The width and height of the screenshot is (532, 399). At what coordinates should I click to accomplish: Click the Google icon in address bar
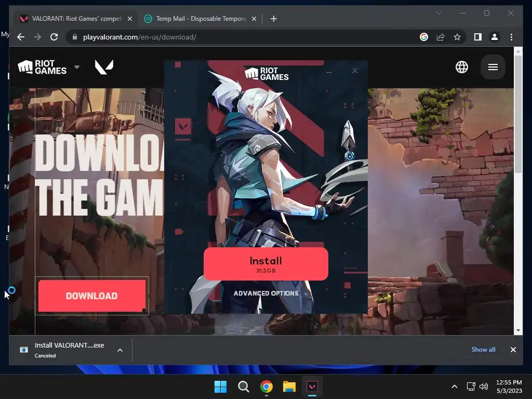coord(424,37)
